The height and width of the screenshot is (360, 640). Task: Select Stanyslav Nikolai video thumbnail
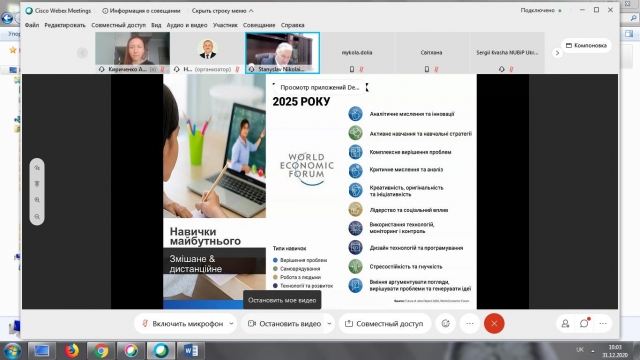(282, 53)
